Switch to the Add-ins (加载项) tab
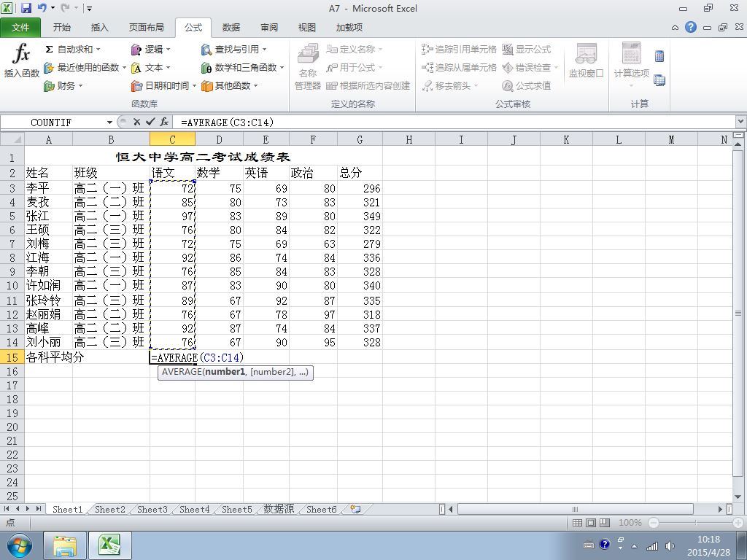 pos(349,28)
